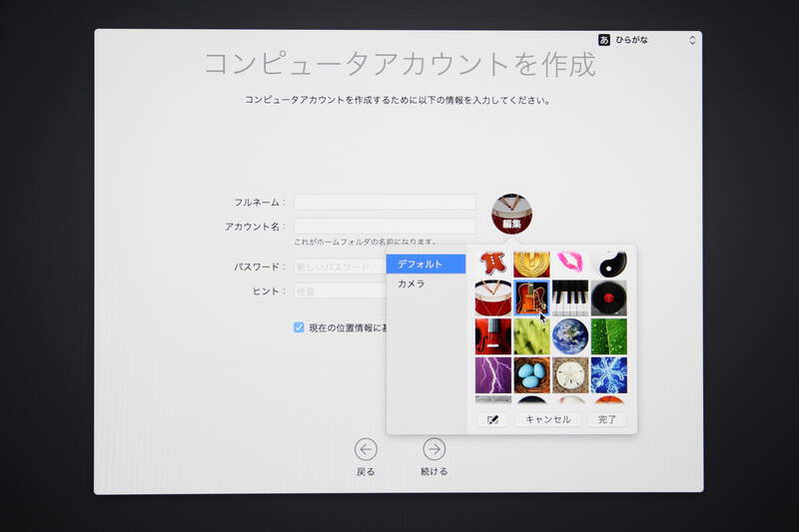Select the vinyl record picture
This screenshot has width=799, height=532.
(608, 297)
